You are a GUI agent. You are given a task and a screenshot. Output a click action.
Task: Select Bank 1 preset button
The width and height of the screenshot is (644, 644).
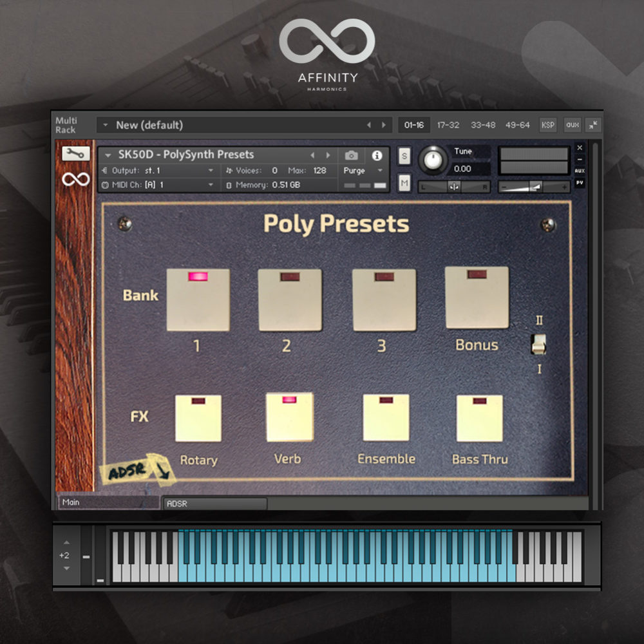pos(198,300)
